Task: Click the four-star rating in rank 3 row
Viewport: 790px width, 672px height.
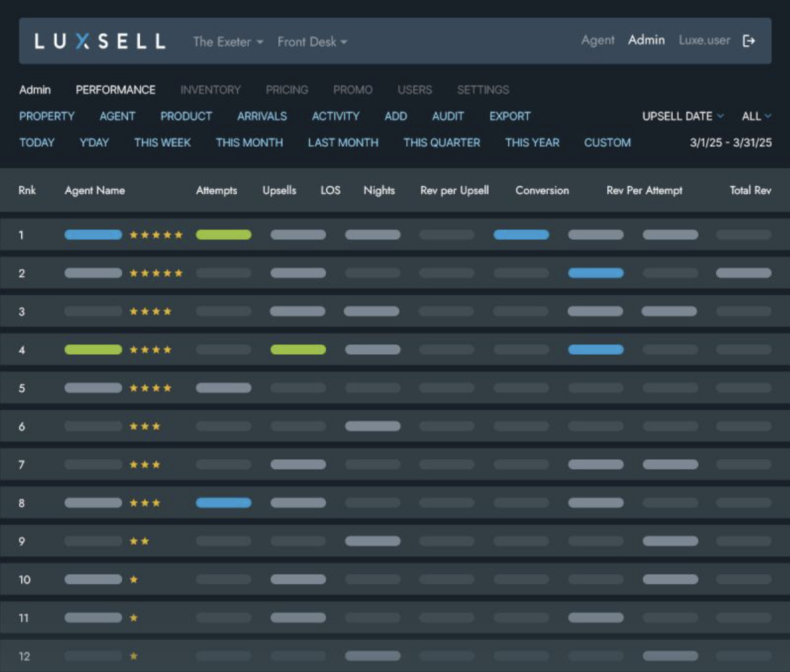Action: (x=151, y=311)
